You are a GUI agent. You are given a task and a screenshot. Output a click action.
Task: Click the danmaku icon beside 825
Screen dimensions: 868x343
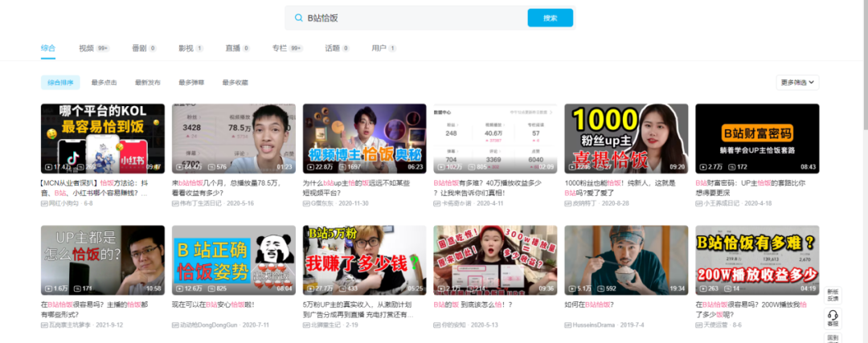pyautogui.click(x=213, y=288)
